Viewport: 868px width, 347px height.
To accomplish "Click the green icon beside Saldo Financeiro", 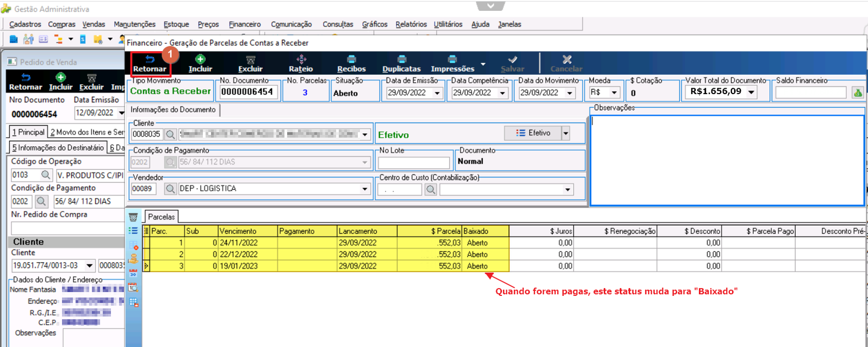I will 858,92.
